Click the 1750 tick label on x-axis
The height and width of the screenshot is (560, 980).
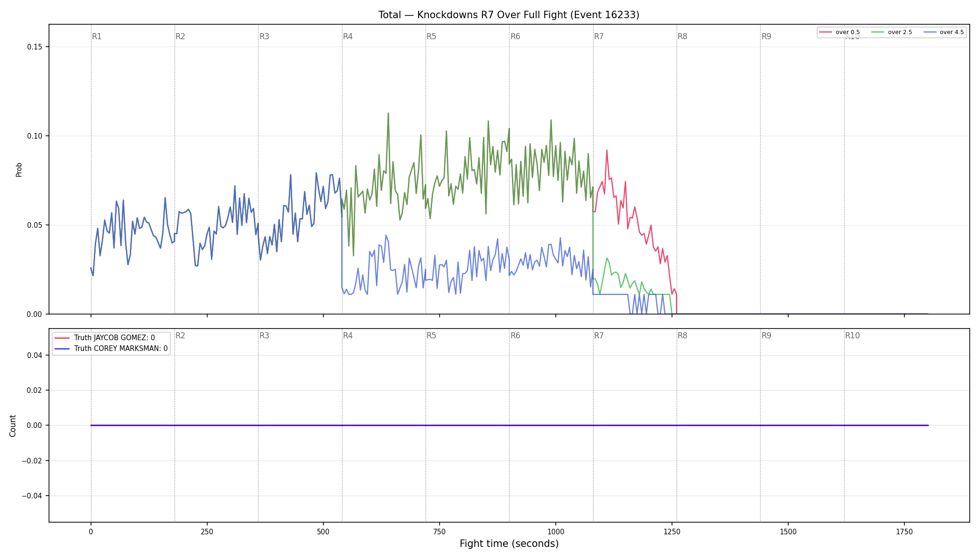(x=904, y=532)
